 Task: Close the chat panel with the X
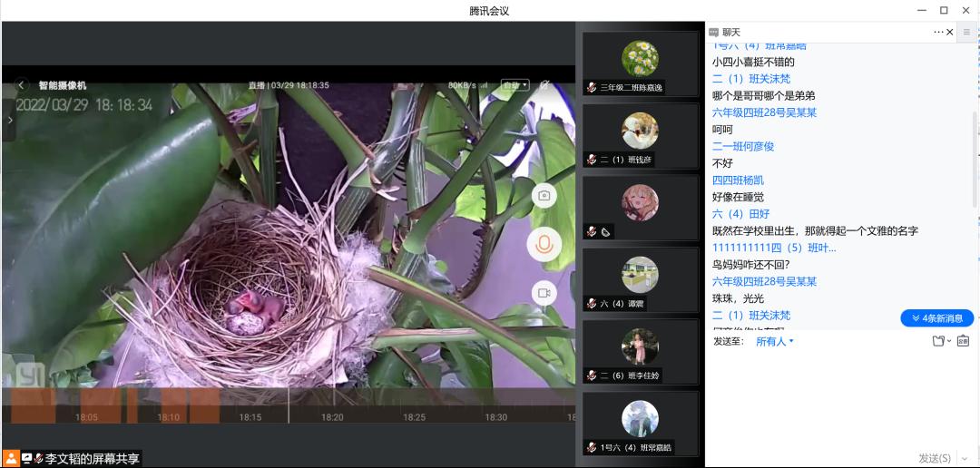point(950,32)
